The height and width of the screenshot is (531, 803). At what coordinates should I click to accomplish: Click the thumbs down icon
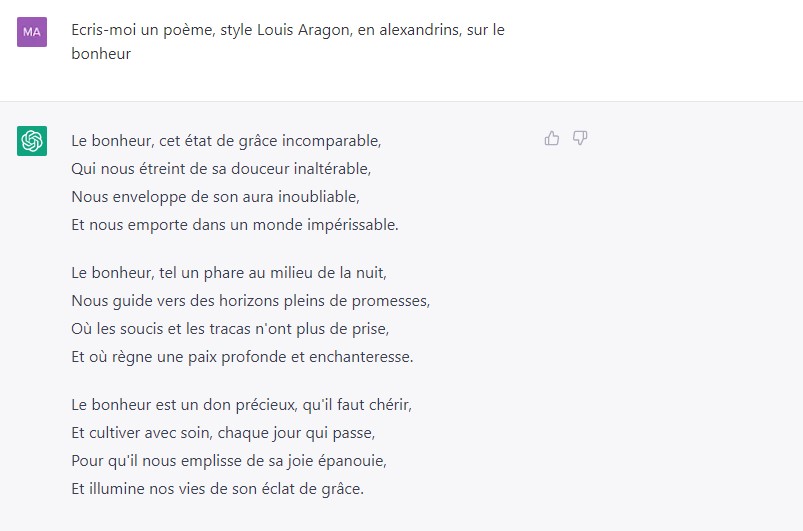coord(580,139)
